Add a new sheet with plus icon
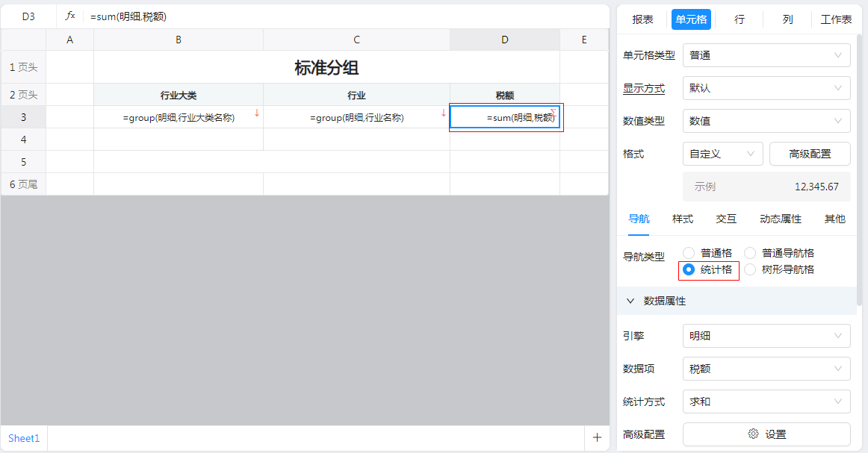This screenshot has height=453, width=868. pos(596,438)
